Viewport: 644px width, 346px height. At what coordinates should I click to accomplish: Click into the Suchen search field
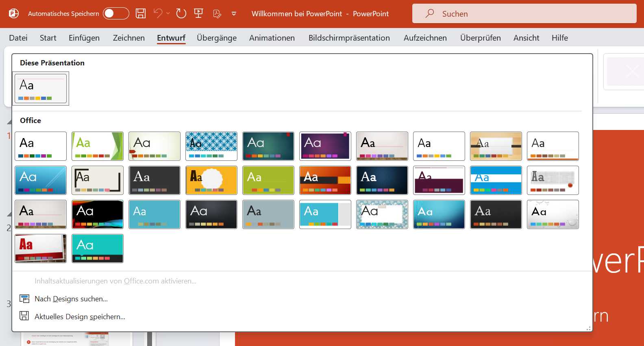(524, 13)
